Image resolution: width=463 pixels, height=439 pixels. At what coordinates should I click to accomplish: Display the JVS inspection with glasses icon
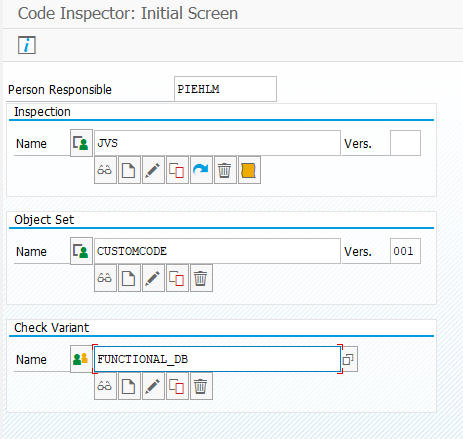[x=105, y=170]
